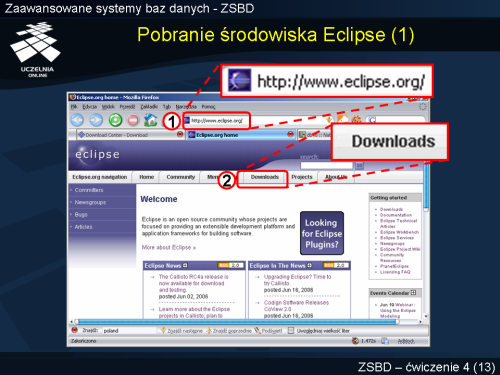500x375 pixels.
Task: Close the Download Center tab via red icon
Action: 180,134
